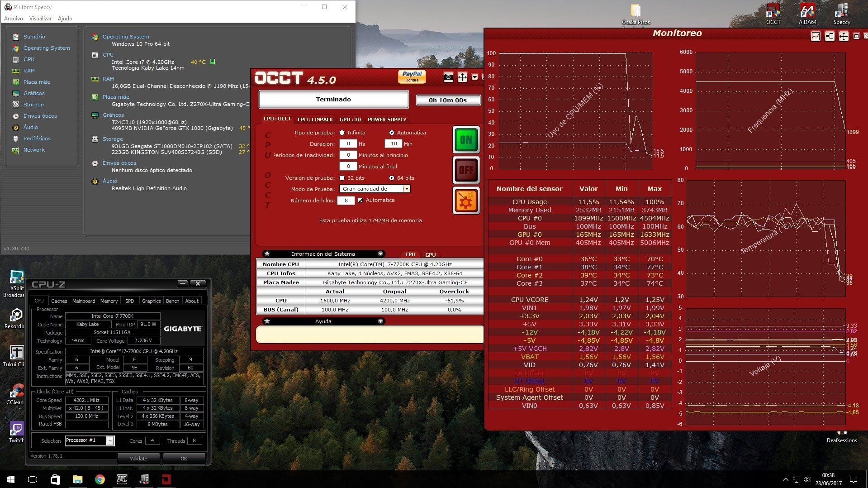Open Sumário in Speccy sidebar
Image resolution: width=868 pixels, height=488 pixels.
coord(34,37)
